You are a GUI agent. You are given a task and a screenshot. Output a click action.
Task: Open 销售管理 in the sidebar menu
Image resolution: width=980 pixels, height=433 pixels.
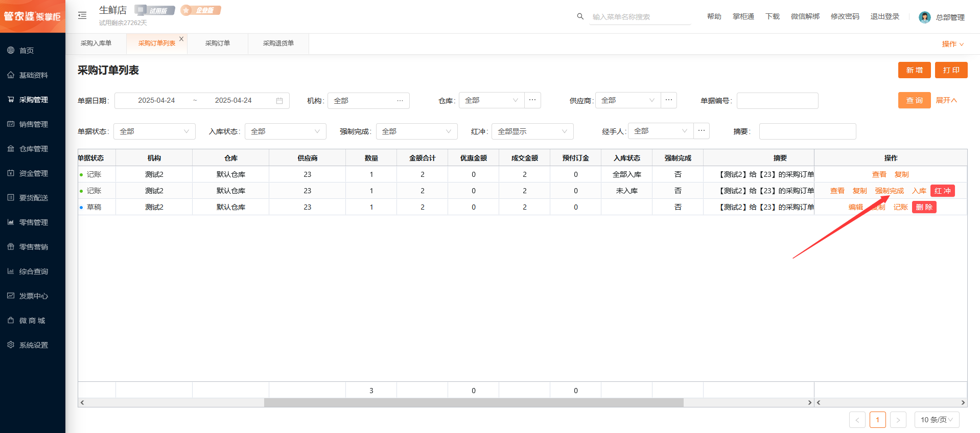[x=33, y=124]
